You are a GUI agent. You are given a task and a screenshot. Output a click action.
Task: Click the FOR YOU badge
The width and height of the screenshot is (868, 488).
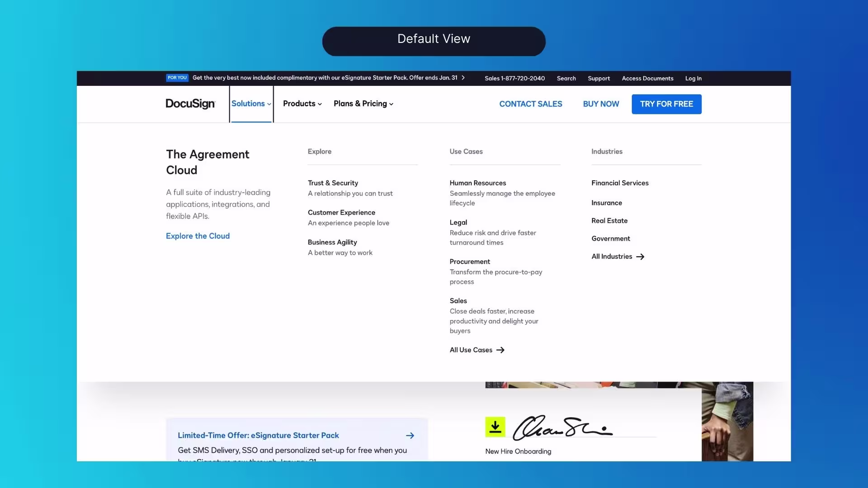177,78
